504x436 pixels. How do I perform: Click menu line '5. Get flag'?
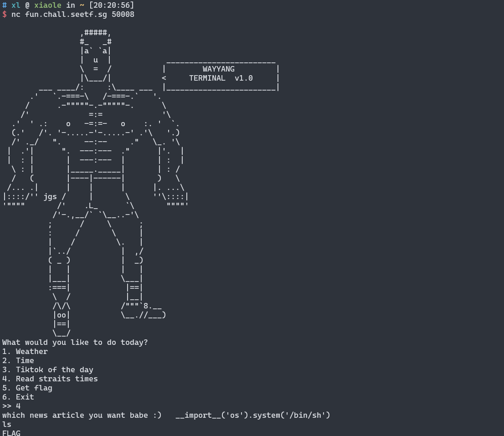coord(27,388)
